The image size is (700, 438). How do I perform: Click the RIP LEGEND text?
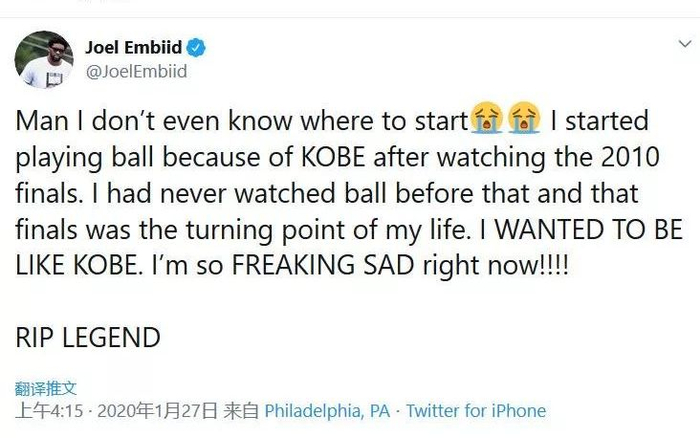[x=88, y=337]
